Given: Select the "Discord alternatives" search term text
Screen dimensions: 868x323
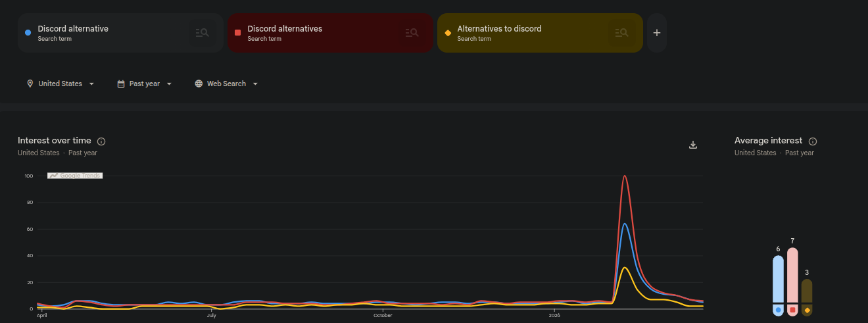Looking at the screenshot, I should point(285,29).
